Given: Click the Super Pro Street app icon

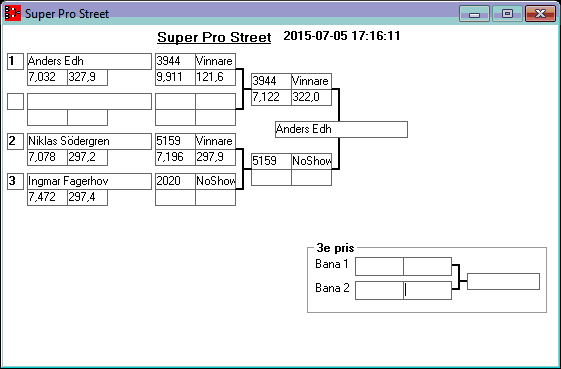Looking at the screenshot, I should pos(13,14).
